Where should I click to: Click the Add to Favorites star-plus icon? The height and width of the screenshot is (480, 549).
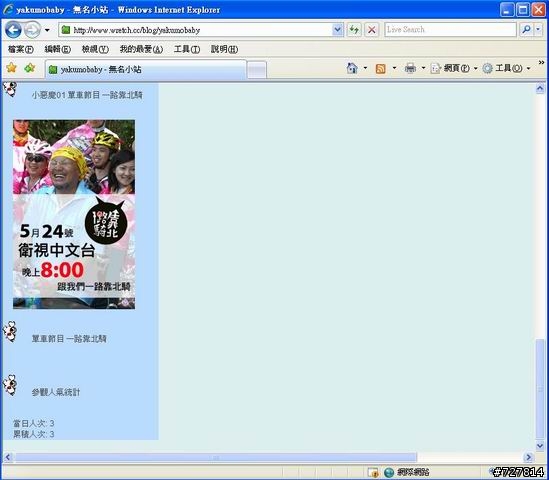click(x=30, y=68)
